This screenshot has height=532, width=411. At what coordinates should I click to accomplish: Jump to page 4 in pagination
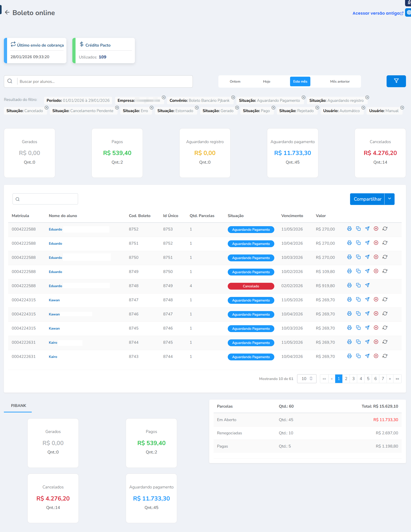(x=361, y=379)
